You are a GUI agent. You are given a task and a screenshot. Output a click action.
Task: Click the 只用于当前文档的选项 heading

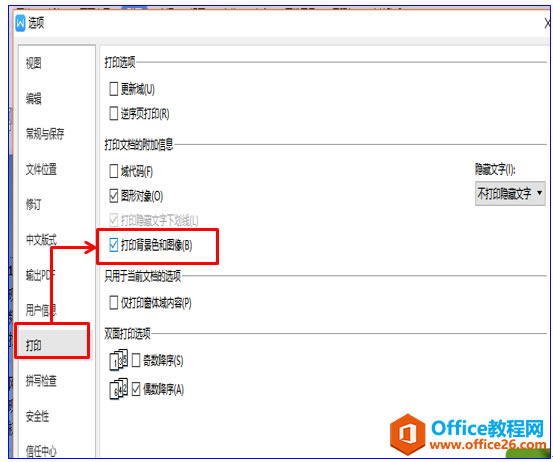click(x=142, y=276)
